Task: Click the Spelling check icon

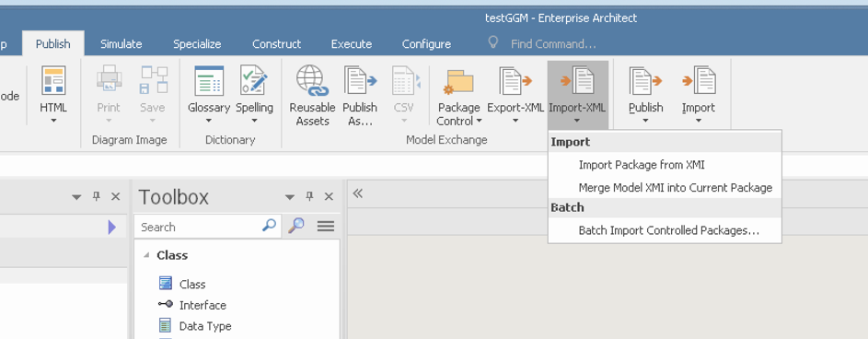Action: (254, 80)
